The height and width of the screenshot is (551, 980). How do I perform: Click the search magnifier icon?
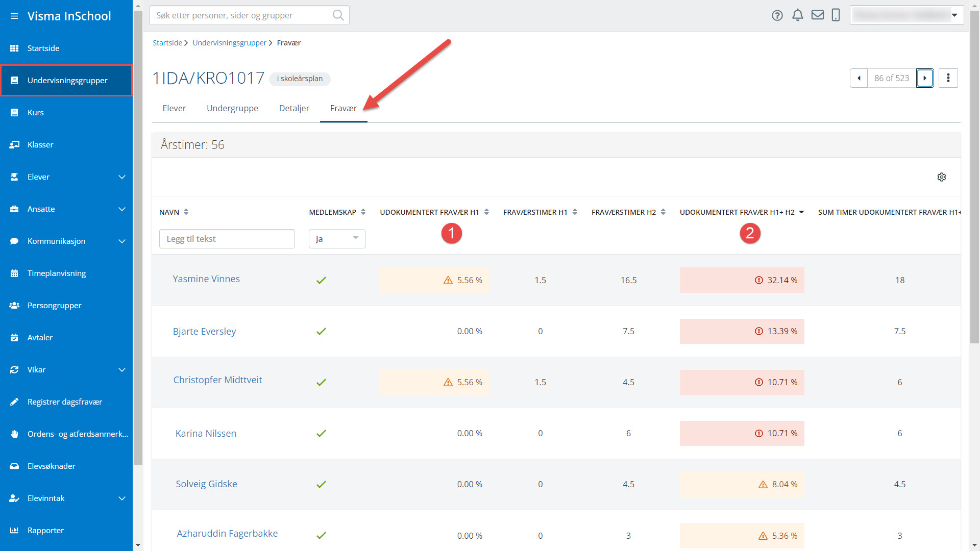pyautogui.click(x=338, y=15)
